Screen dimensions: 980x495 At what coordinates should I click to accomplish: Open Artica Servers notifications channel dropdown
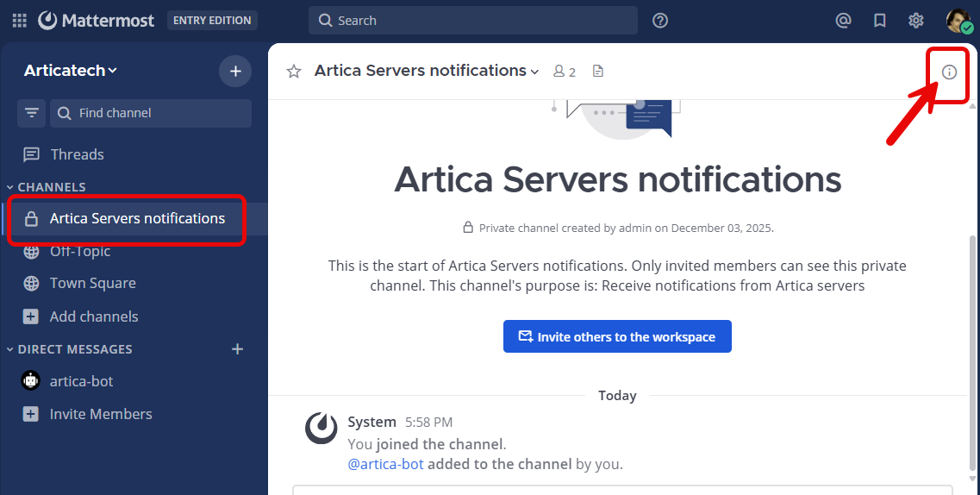click(427, 71)
